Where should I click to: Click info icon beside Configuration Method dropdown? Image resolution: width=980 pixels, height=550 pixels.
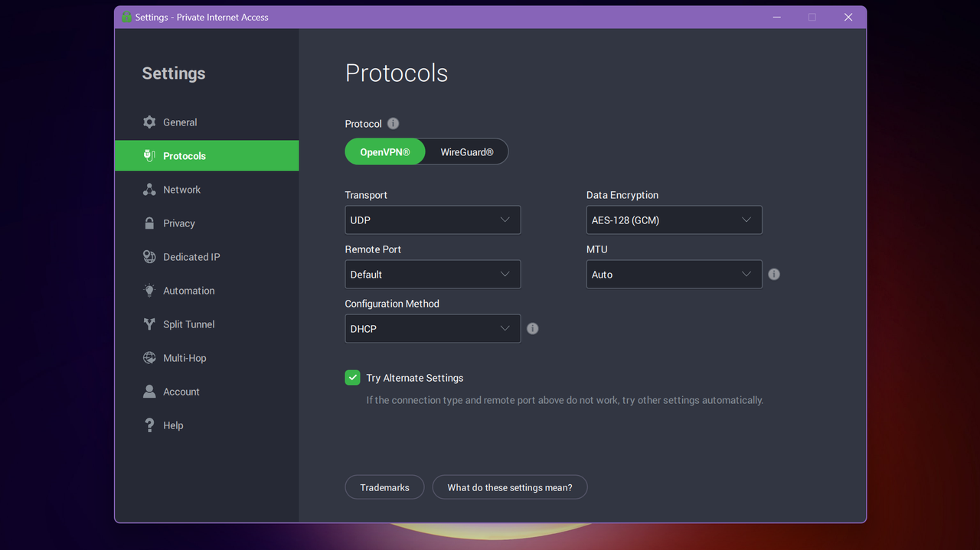(x=533, y=328)
